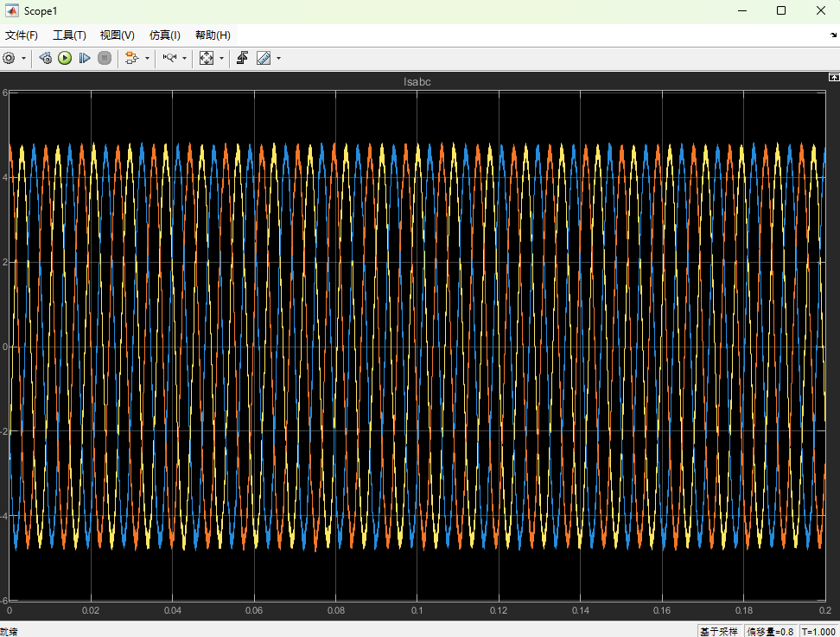Open the 视图(V) menu

pyautogui.click(x=118, y=35)
